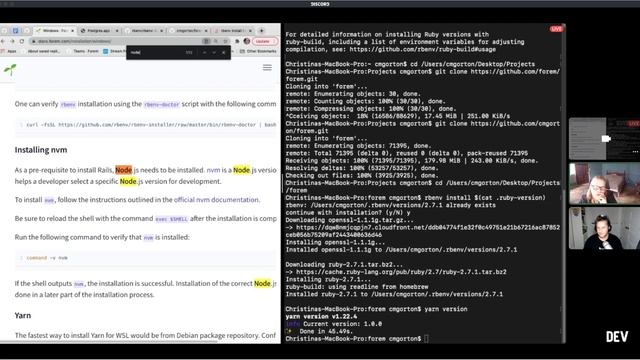Reload the Forem docs page
Screen dimensions: 640x360
pyautogui.click(x=22, y=41)
